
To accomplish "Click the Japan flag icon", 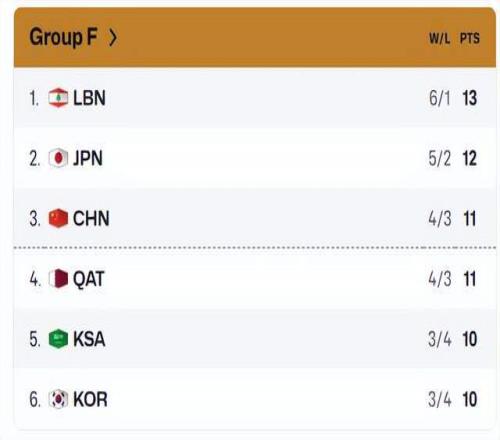I will 58,158.
